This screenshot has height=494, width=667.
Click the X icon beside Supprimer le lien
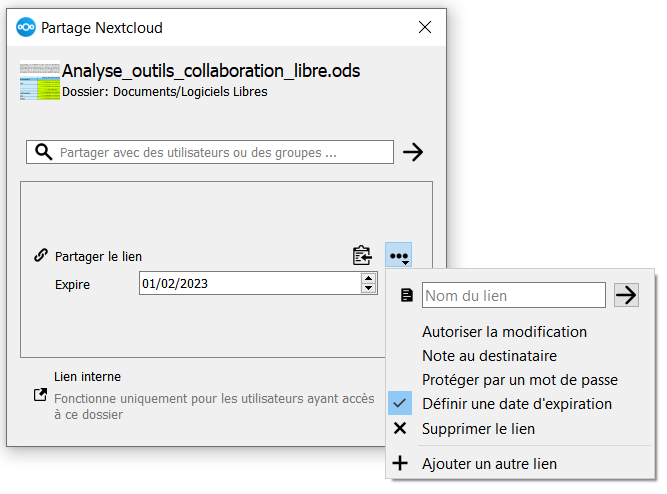point(400,428)
